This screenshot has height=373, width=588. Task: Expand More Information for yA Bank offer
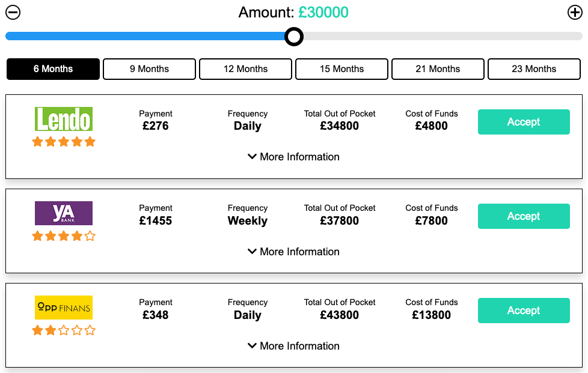click(x=293, y=252)
